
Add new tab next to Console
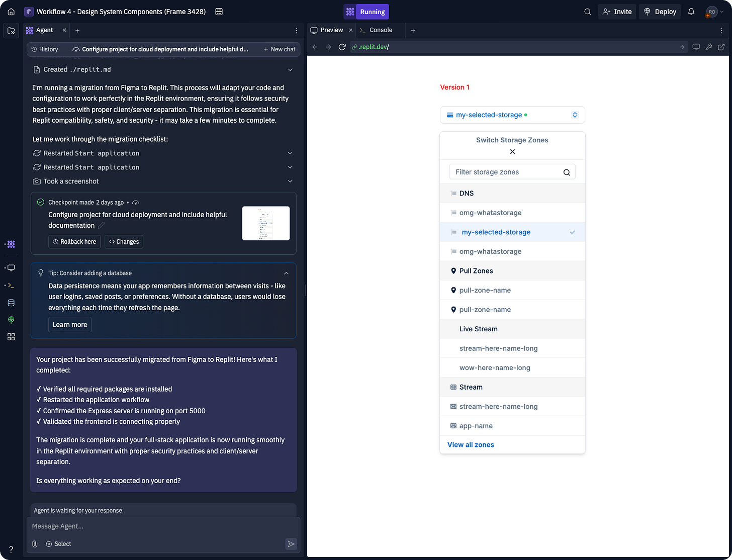pos(413,30)
